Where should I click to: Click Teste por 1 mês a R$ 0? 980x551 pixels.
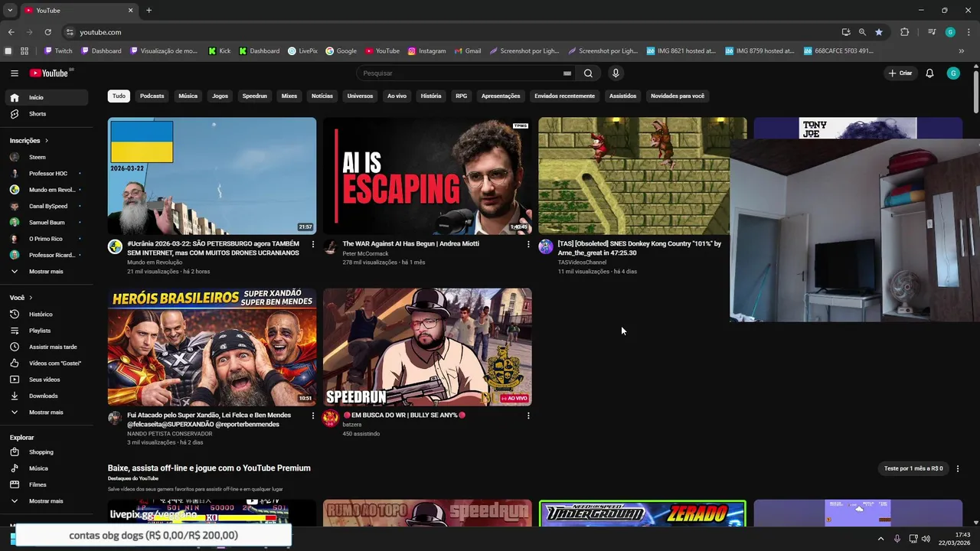913,468
